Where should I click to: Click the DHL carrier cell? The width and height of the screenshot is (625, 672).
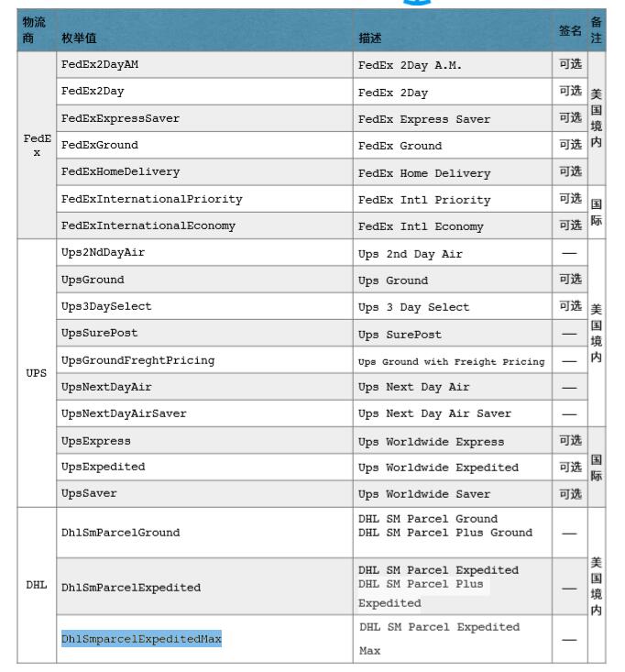tap(37, 585)
